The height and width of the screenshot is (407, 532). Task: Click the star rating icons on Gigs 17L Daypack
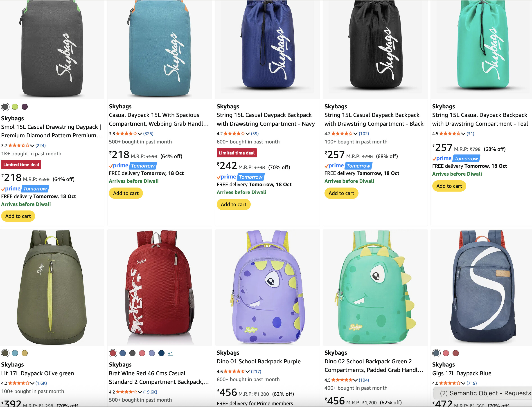(449, 383)
